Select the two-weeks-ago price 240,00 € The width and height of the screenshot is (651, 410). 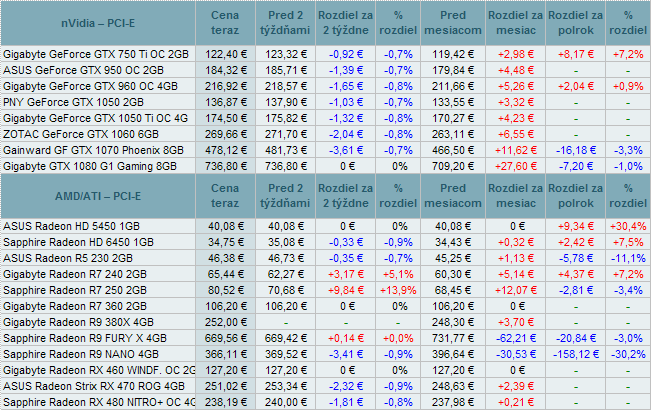286,402
